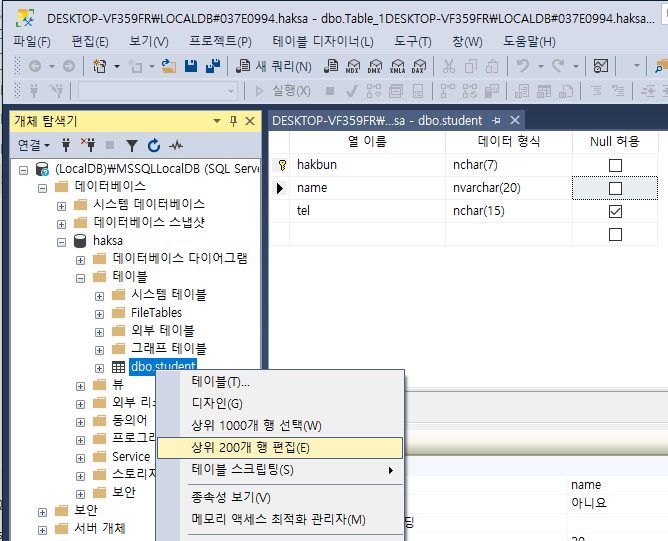Click the XMLA query icon
668x541 pixels.
(397, 66)
